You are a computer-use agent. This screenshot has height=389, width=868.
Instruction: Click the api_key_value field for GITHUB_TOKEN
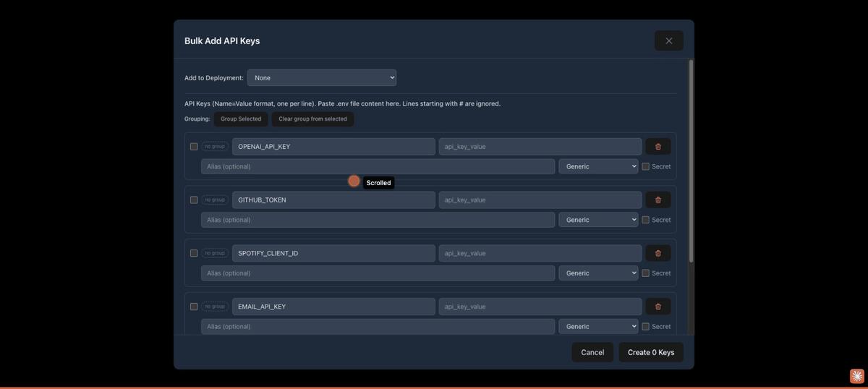point(540,200)
